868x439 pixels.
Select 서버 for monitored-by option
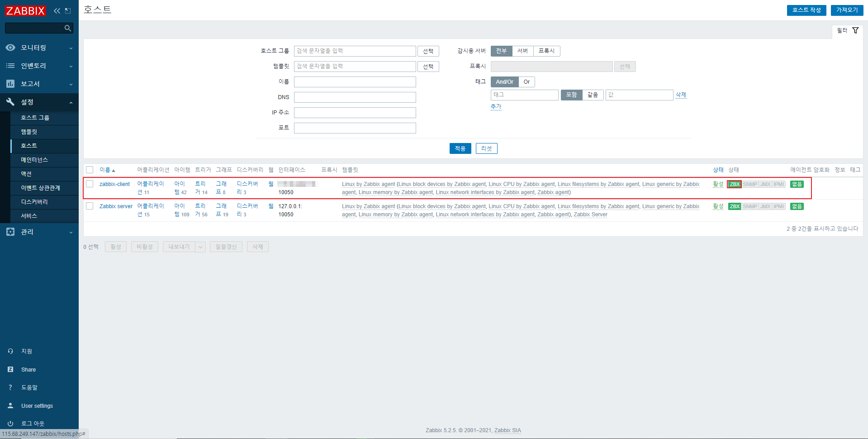click(522, 51)
